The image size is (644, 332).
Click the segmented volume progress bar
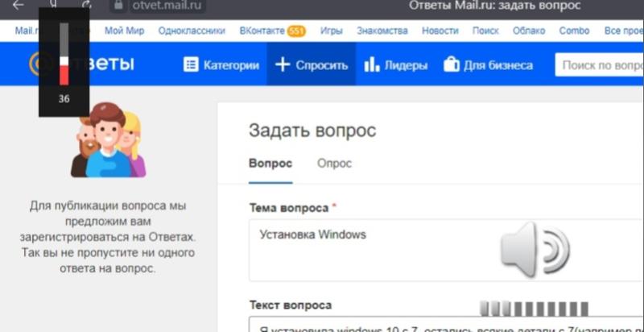point(535,309)
